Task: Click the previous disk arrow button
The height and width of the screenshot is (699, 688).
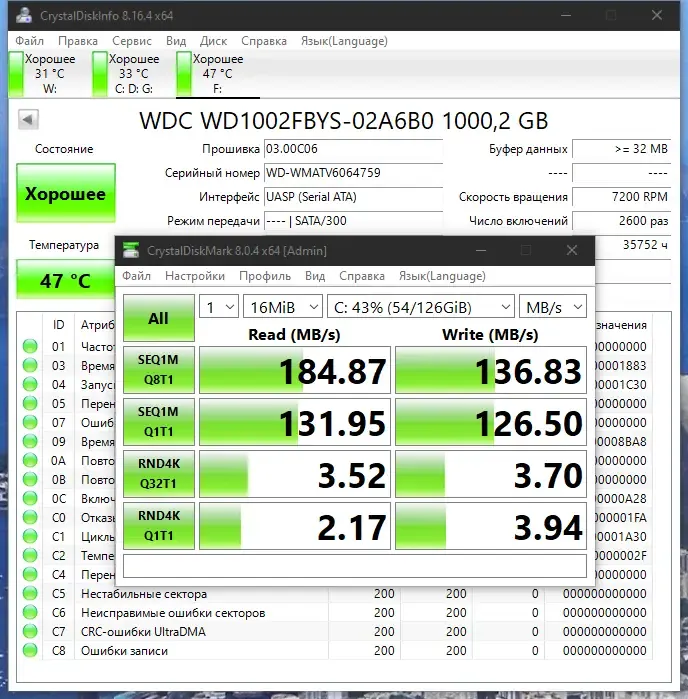Action: (x=28, y=119)
